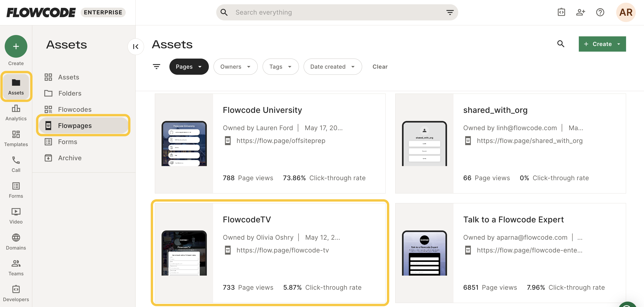The image size is (644, 307).
Task: Click 'Owned by Olivia Oshry' text
Action: [x=258, y=237]
